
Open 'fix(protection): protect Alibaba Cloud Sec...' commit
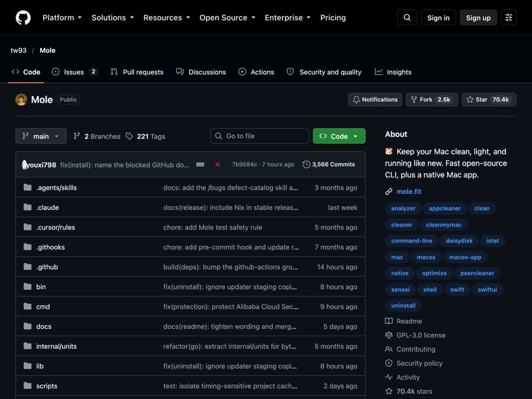click(x=231, y=306)
